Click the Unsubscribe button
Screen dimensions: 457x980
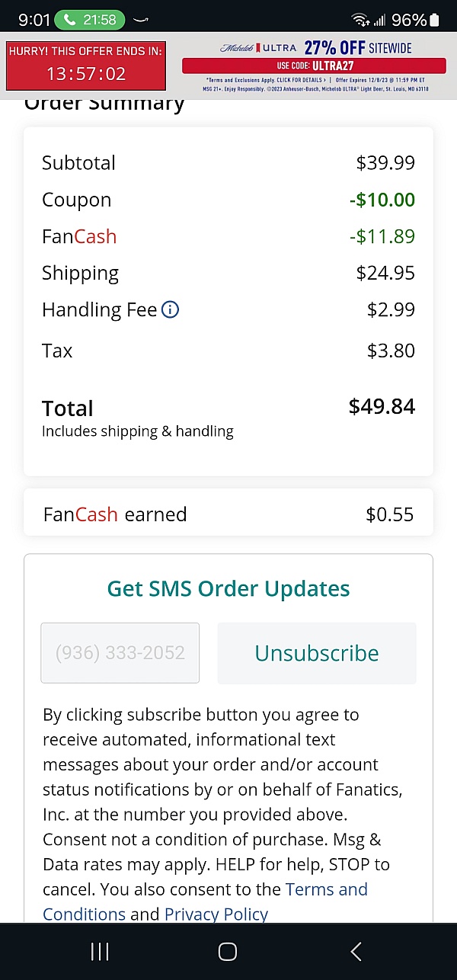[317, 653]
